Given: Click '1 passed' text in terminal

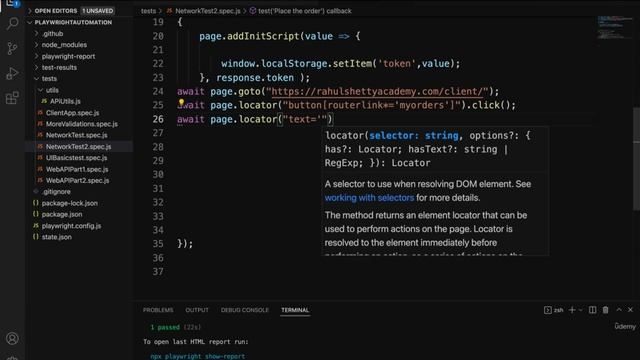Looking at the screenshot, I should [165, 327].
